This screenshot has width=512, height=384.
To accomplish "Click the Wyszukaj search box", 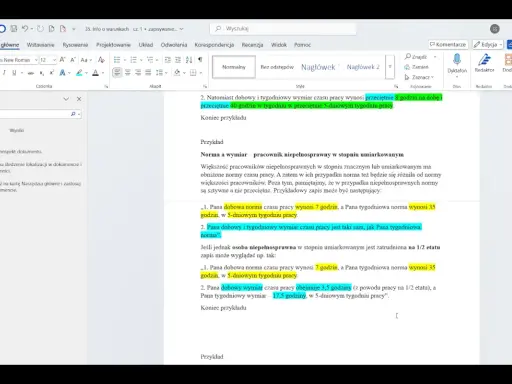I will tap(283, 29).
